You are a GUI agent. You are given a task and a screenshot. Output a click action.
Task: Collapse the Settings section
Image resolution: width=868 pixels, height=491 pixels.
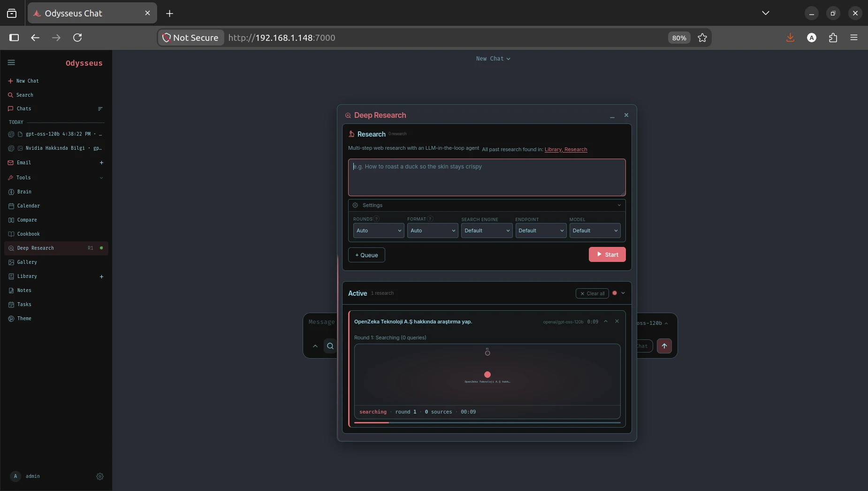coord(487,205)
